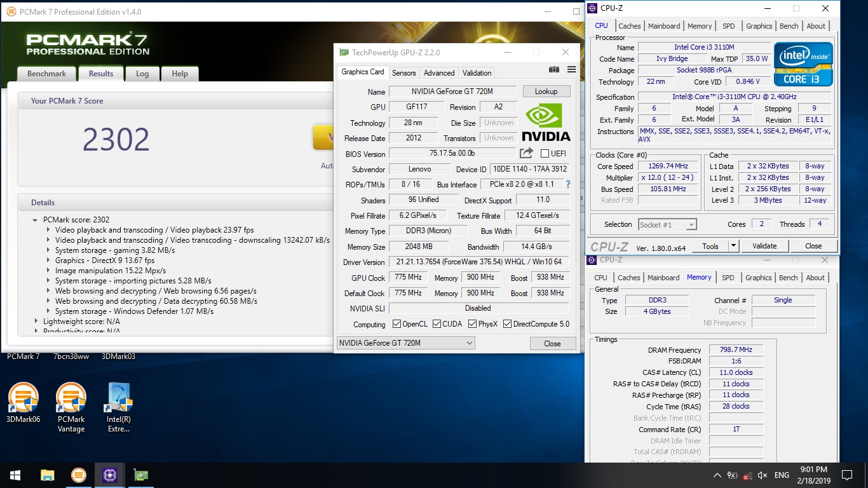Click the CPU-Z Validate button

coord(764,246)
